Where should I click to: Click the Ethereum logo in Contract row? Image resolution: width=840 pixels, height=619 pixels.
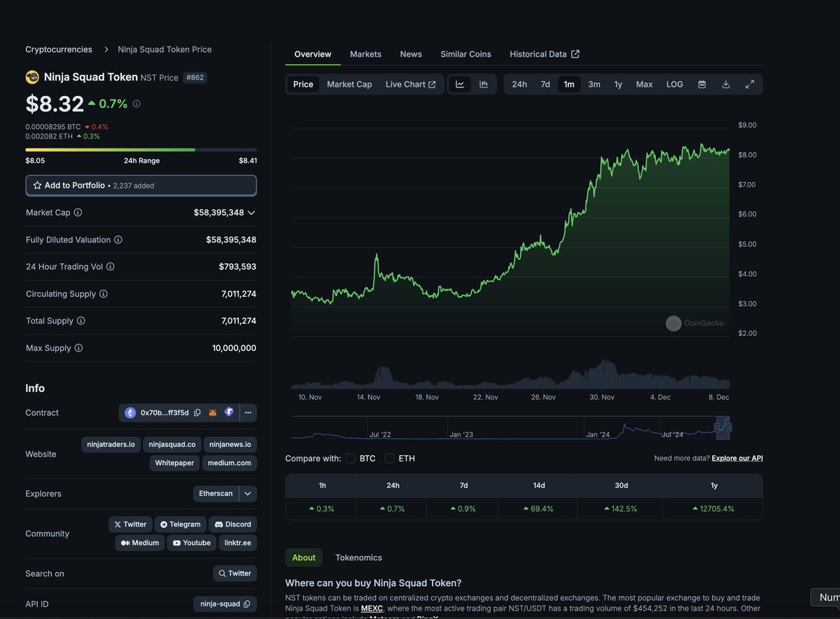coord(130,413)
